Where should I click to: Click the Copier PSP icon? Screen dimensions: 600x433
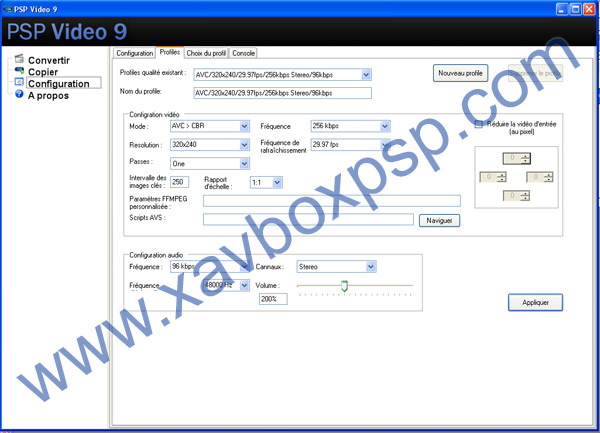[19, 70]
